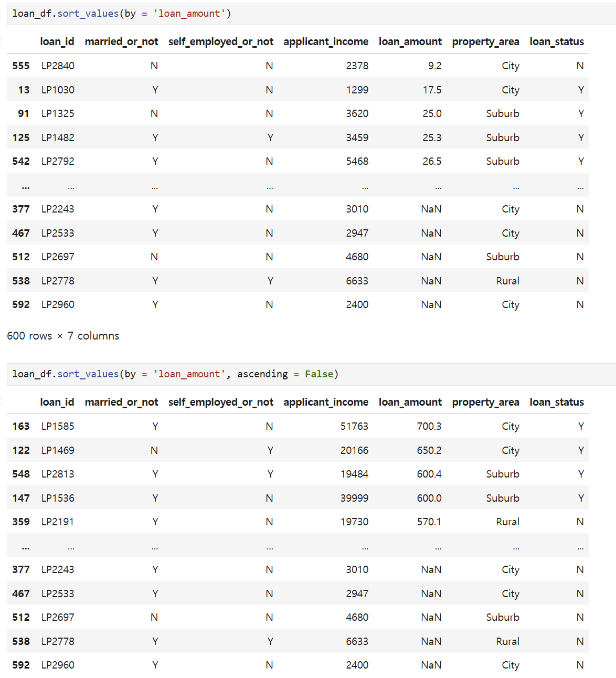616x678 pixels.
Task: Select loan amount 650.2
Action: click(x=429, y=450)
